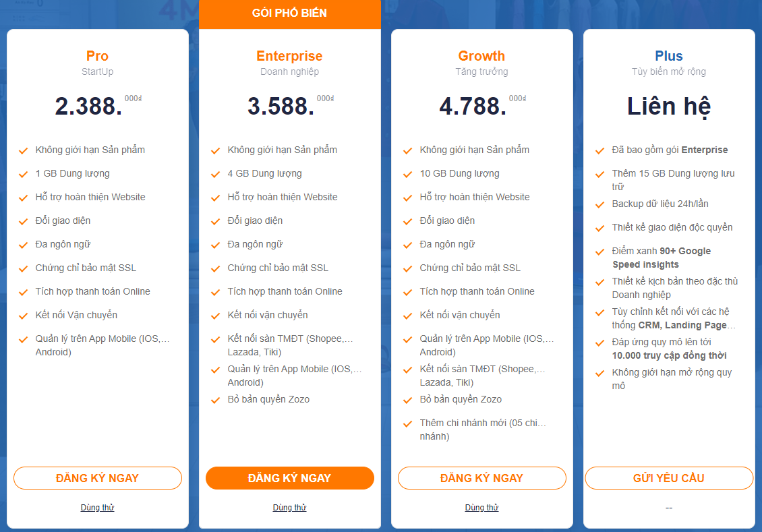
Task: Click the ĐĂNG KÝ NGAY button under Growth
Action: (481, 478)
